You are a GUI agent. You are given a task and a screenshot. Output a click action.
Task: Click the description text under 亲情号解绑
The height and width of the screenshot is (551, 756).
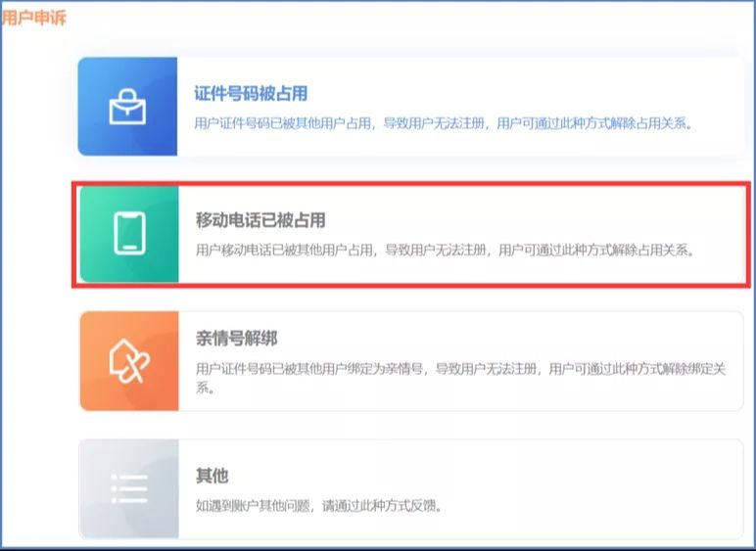(460, 369)
